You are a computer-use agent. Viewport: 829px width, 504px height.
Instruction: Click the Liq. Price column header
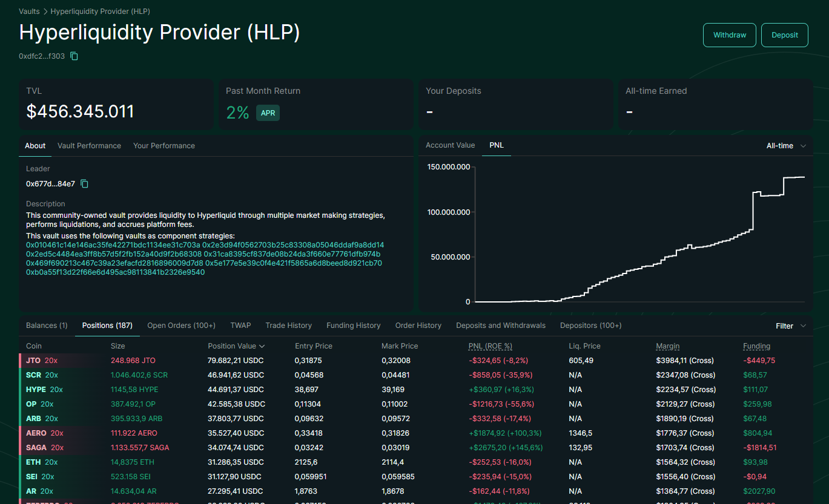[585, 346]
